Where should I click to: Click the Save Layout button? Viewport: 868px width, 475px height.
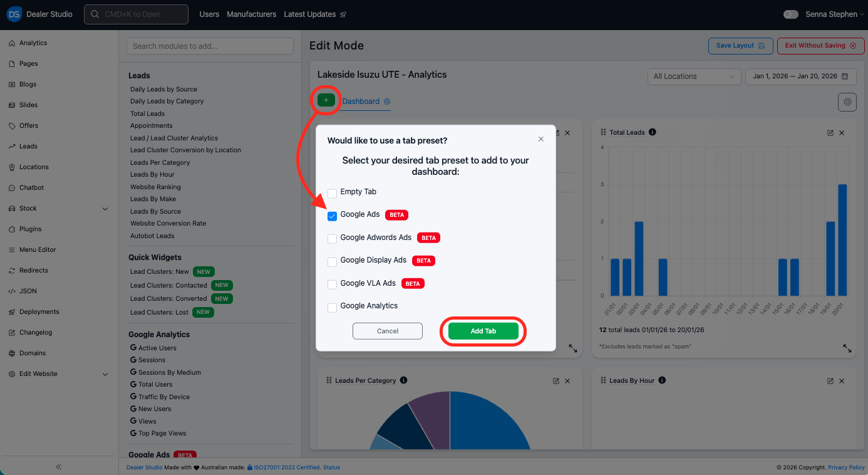click(740, 46)
